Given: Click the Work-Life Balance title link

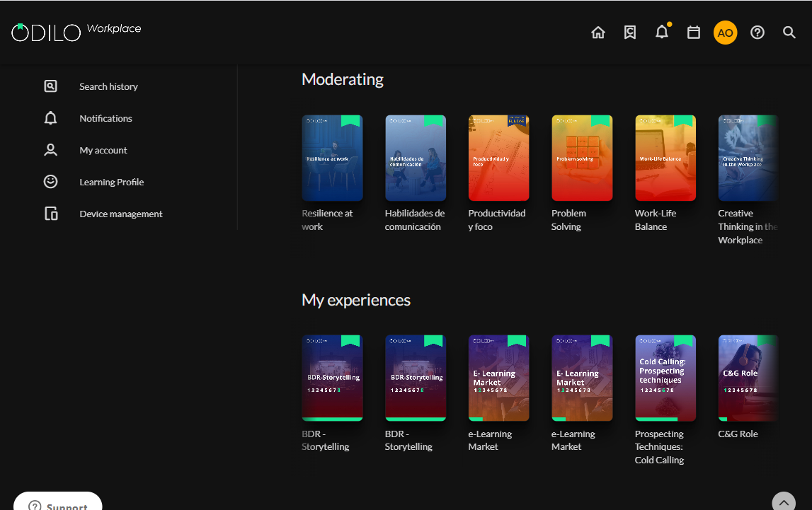Looking at the screenshot, I should pos(655,220).
